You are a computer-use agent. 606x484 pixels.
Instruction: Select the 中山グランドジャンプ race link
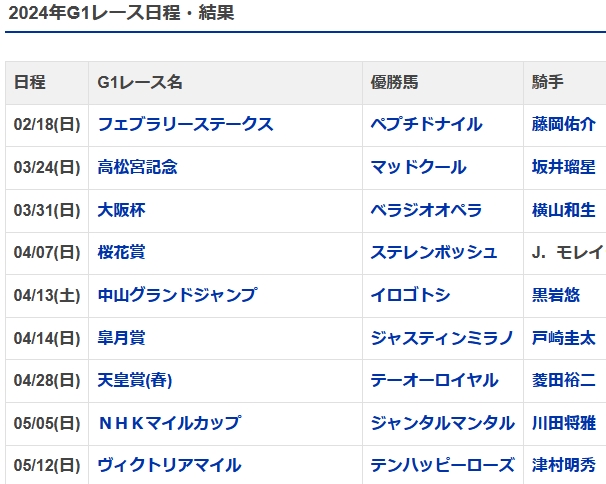177,295
